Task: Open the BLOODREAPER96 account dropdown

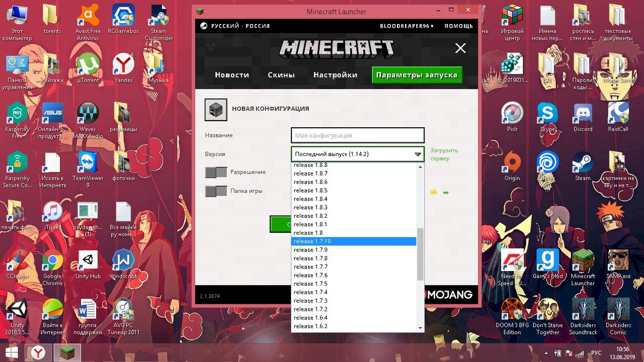Action: pyautogui.click(x=407, y=26)
